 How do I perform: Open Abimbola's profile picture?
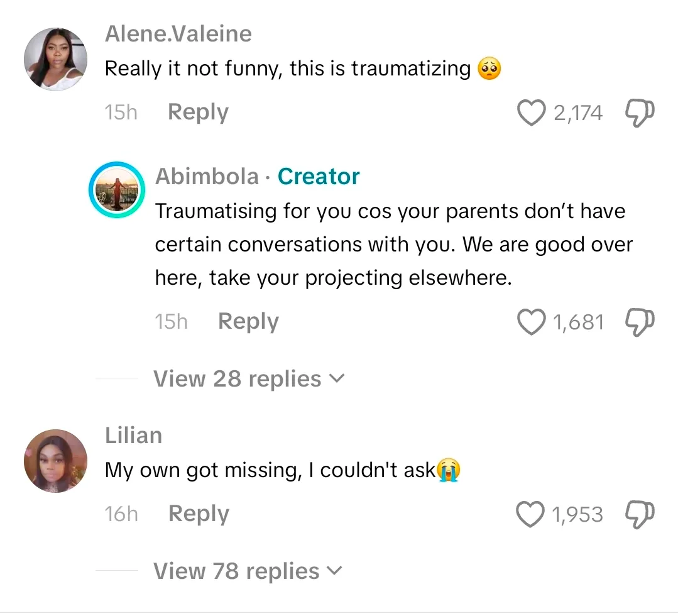coord(116,190)
